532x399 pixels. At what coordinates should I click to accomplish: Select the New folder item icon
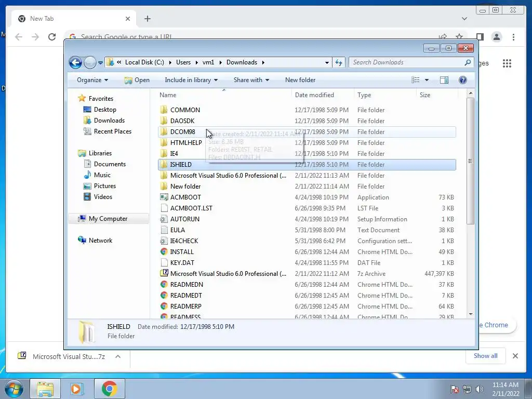click(x=164, y=187)
